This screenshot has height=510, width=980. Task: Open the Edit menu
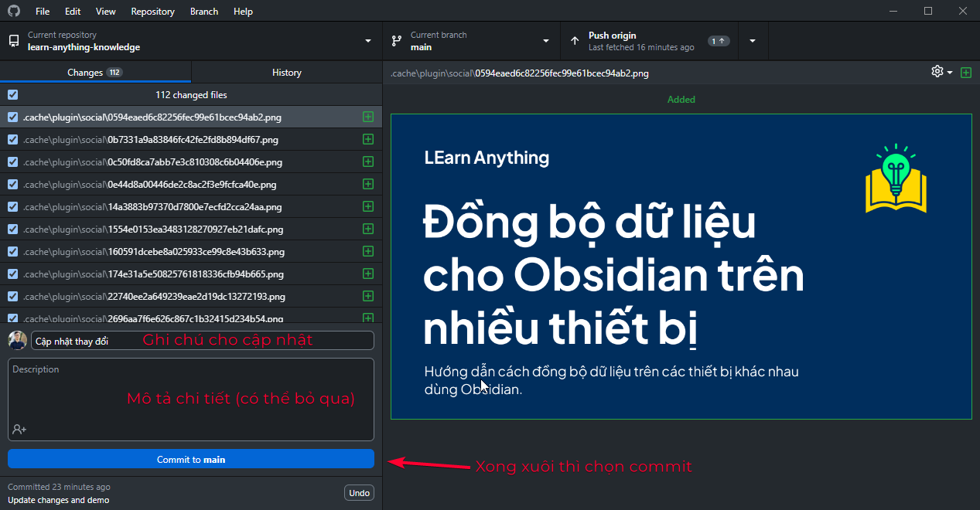tap(73, 12)
